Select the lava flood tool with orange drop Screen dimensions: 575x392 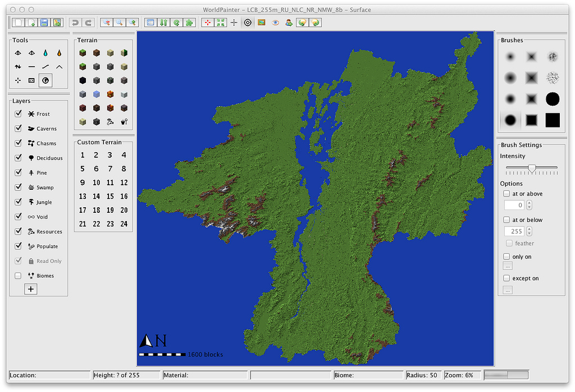point(59,53)
